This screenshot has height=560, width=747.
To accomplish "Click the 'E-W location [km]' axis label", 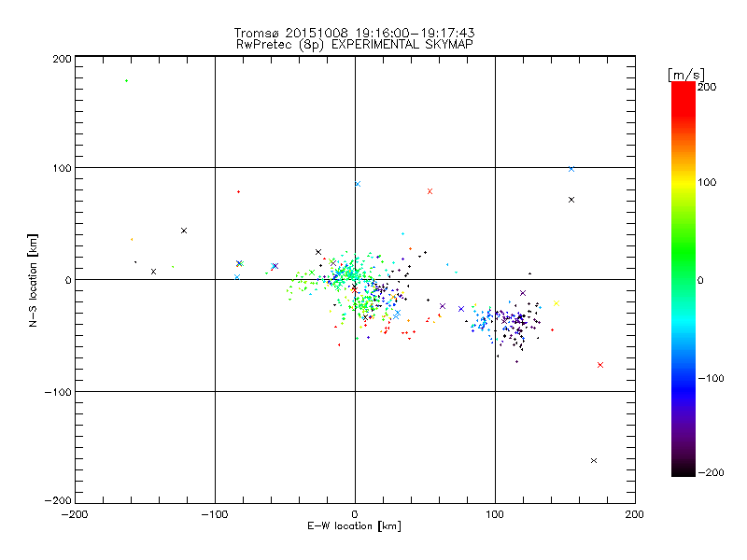I will [354, 526].
